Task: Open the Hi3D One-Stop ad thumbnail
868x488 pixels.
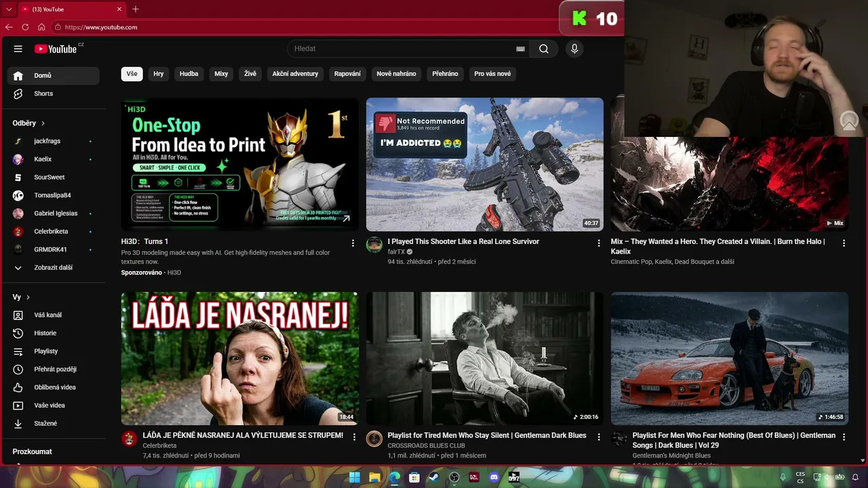Action: 240,165
